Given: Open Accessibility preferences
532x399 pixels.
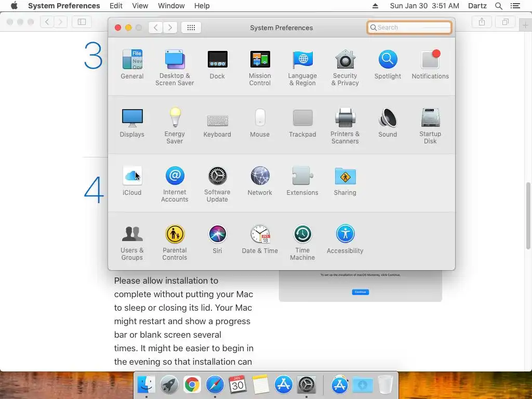Looking at the screenshot, I should (x=345, y=239).
